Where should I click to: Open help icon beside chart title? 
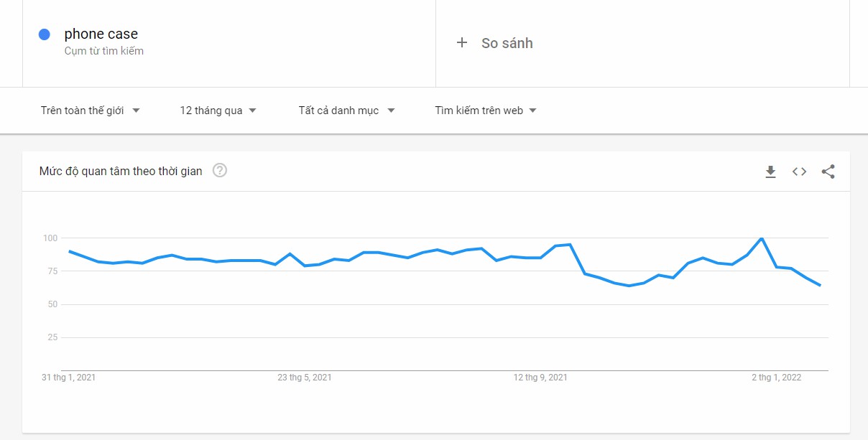(220, 171)
